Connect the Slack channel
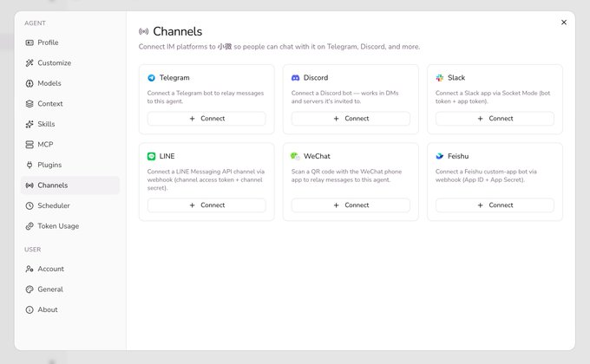This screenshot has height=364, width=590. (495, 119)
